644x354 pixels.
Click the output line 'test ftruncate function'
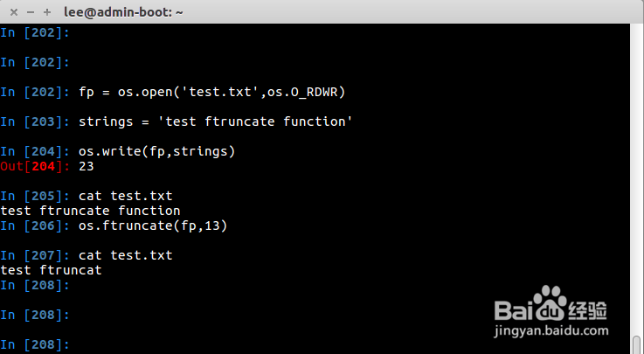(90, 211)
